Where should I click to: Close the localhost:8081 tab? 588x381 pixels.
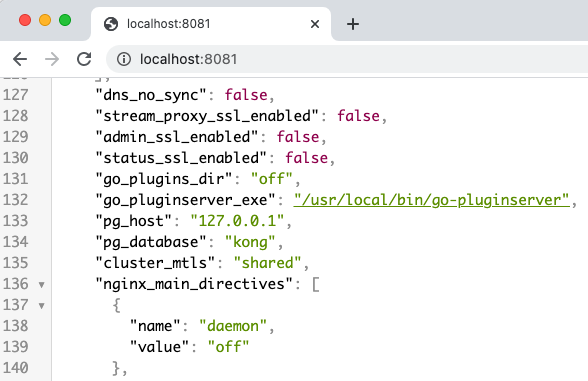tap(315, 24)
